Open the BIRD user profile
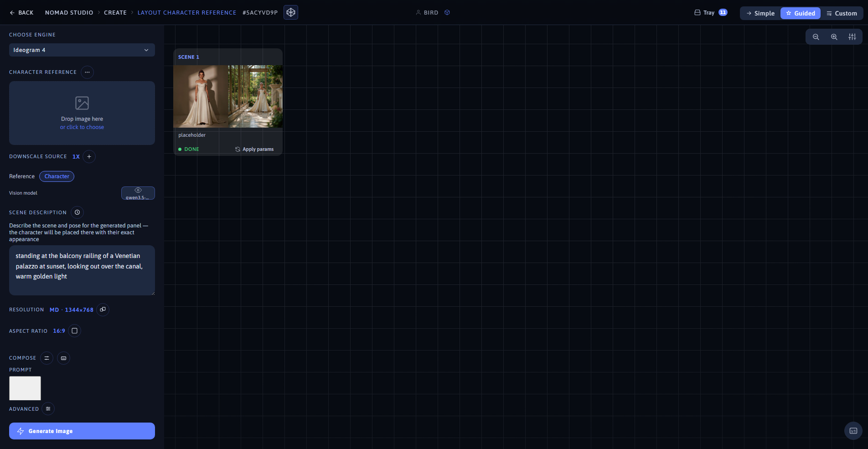Viewport: 868px width, 449px height. pyautogui.click(x=427, y=13)
